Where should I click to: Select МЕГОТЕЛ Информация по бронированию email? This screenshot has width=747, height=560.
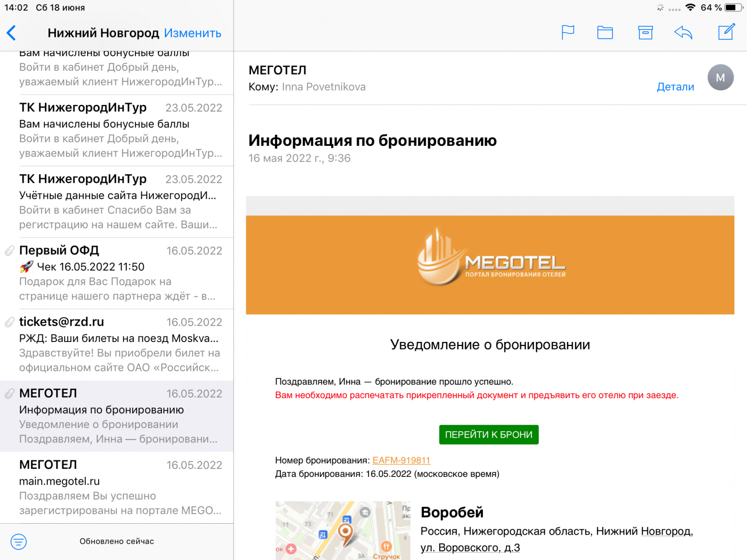[117, 416]
